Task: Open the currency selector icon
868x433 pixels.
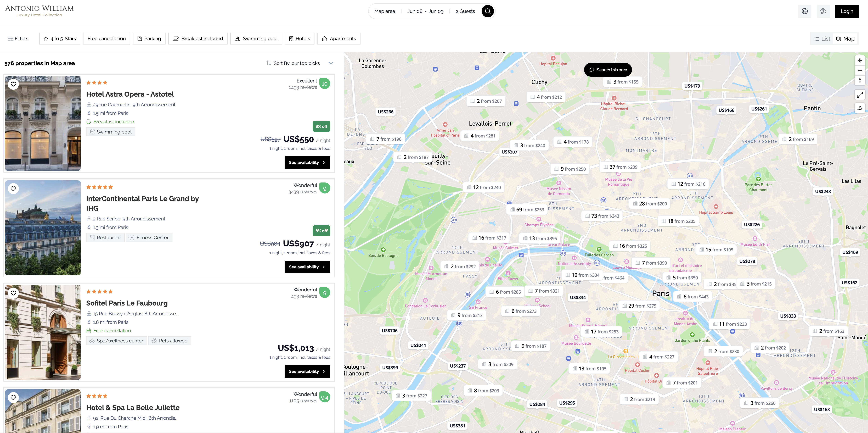Action: click(823, 11)
